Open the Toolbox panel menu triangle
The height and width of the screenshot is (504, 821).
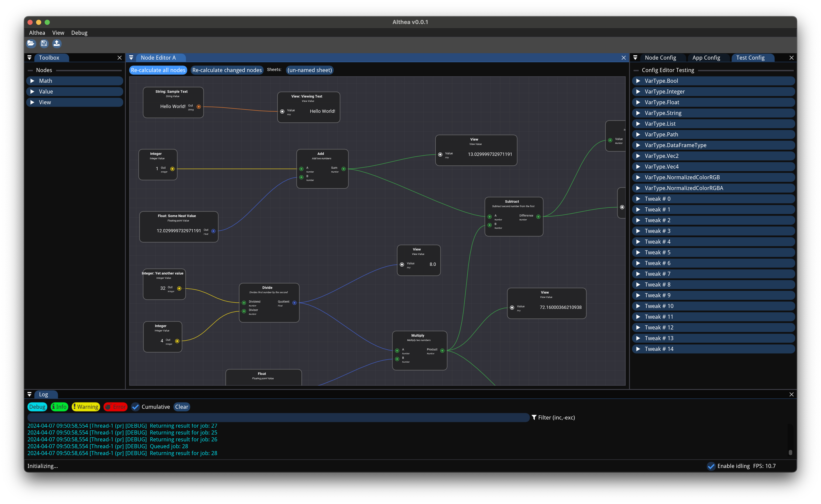coord(29,58)
